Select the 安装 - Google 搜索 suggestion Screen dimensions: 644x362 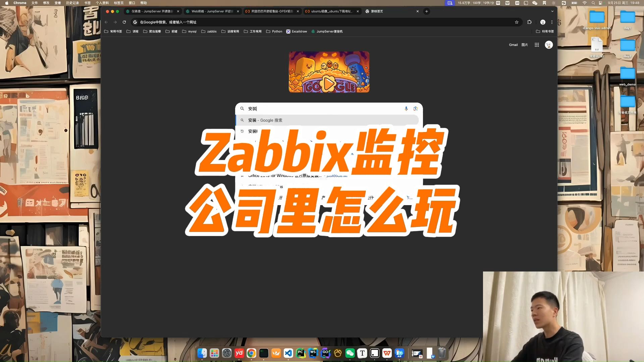click(327, 120)
